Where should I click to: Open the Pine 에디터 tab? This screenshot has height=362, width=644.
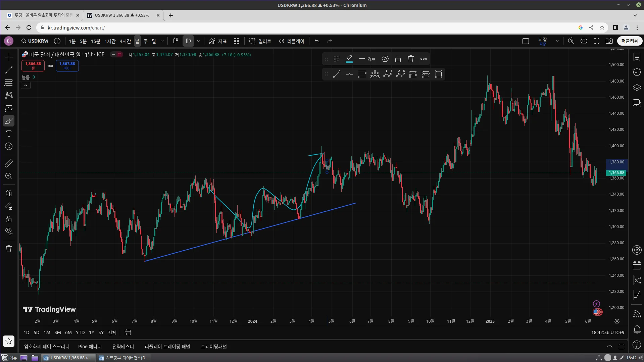pyautogui.click(x=90, y=347)
